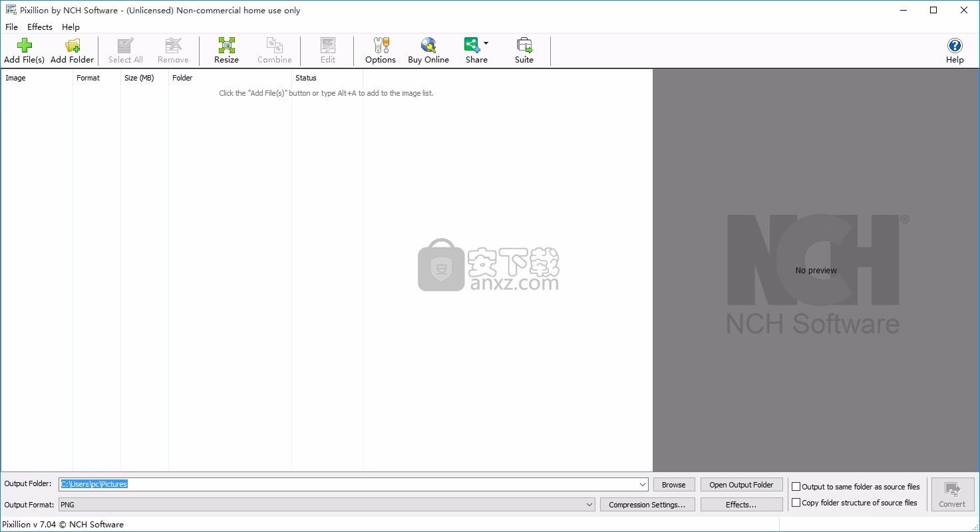Screen dimensions: 980x532
Task: Click the Help toolbar icon
Action: tap(955, 51)
